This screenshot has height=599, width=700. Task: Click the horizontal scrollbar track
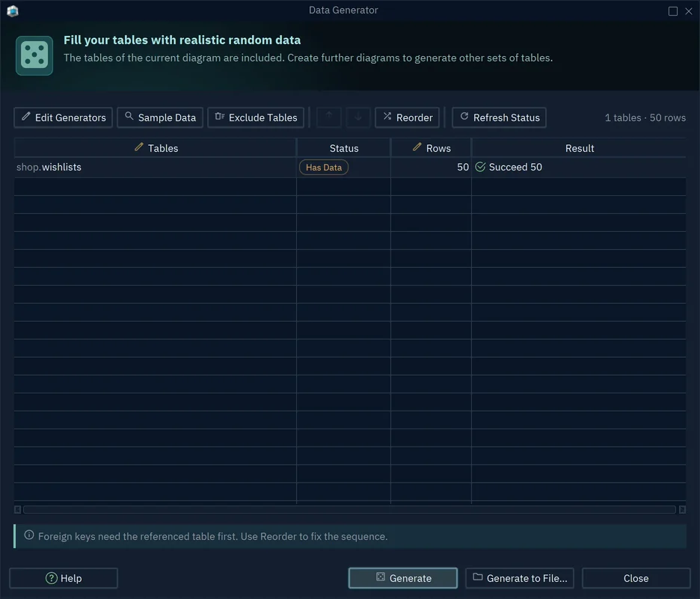(349, 509)
